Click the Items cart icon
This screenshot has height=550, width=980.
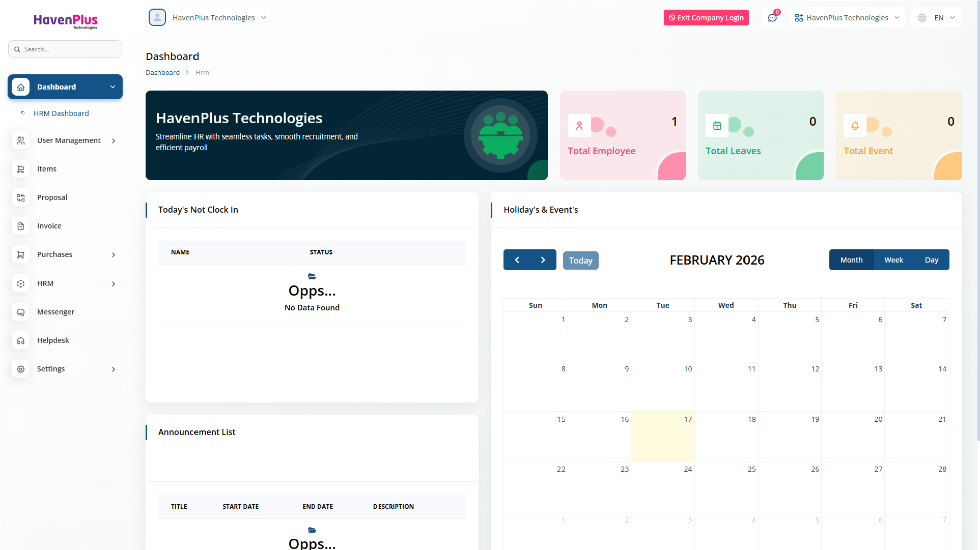point(21,169)
